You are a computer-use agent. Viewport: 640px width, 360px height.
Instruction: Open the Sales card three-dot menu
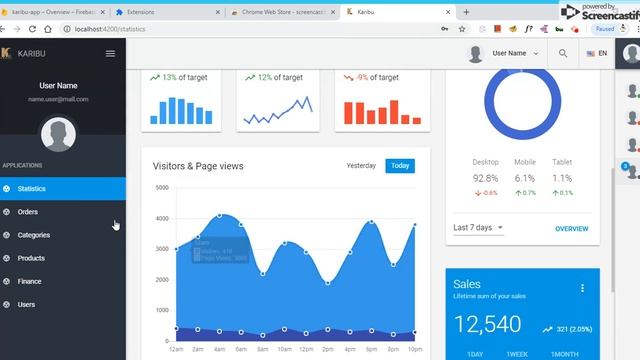[x=582, y=288]
